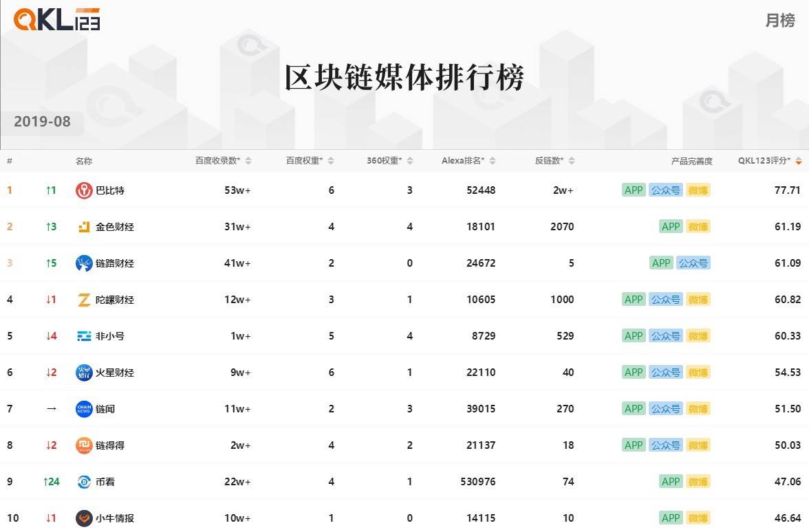
Task: Open the 陀螺财经 name link
Action: pos(114,300)
